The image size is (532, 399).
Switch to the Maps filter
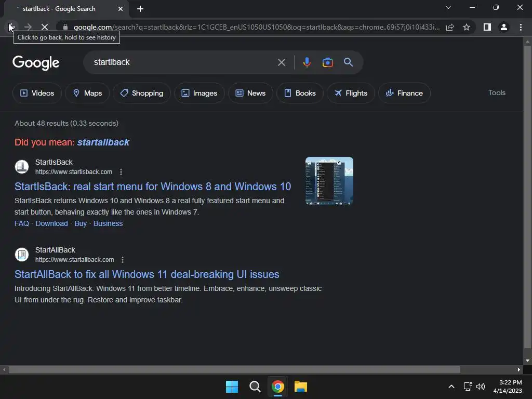87,93
